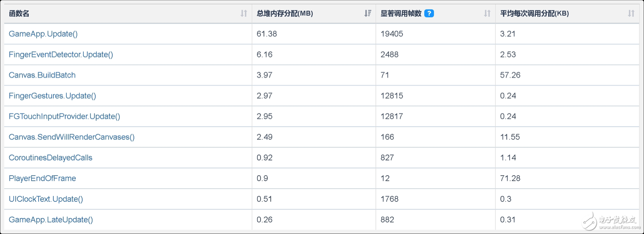This screenshot has width=644, height=234.
Task: Click the GameApp.LateUpdate() link
Action: pyautogui.click(x=51, y=220)
